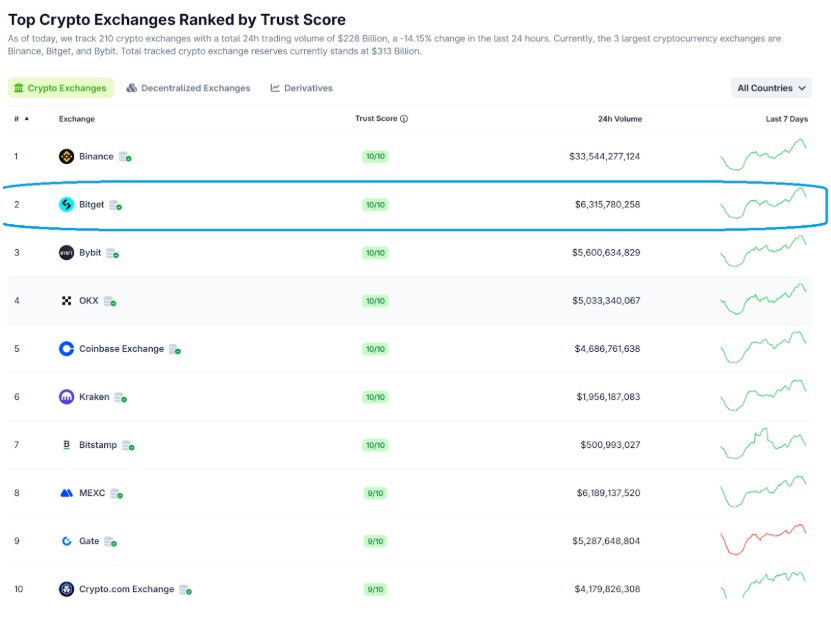Image resolution: width=831 pixels, height=617 pixels.
Task: Click the Exchange column header
Action: click(x=77, y=119)
